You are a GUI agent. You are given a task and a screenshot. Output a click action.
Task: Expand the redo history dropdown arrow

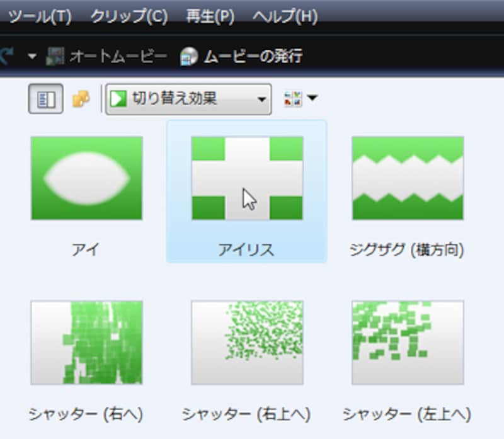(32, 57)
